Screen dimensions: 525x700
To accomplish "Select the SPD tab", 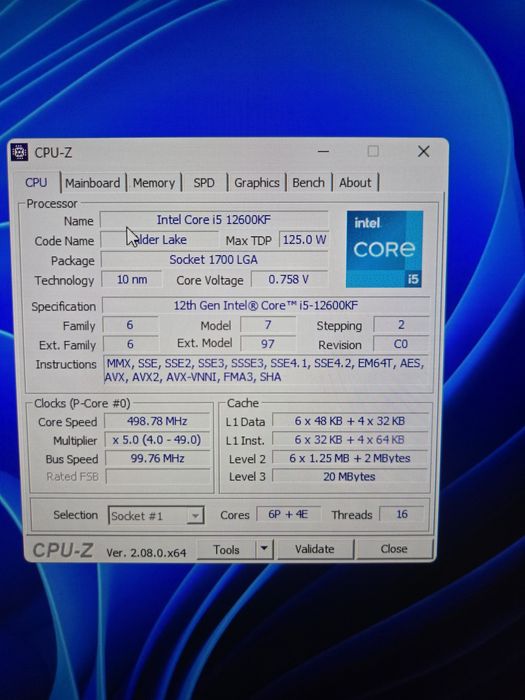I will point(204,183).
